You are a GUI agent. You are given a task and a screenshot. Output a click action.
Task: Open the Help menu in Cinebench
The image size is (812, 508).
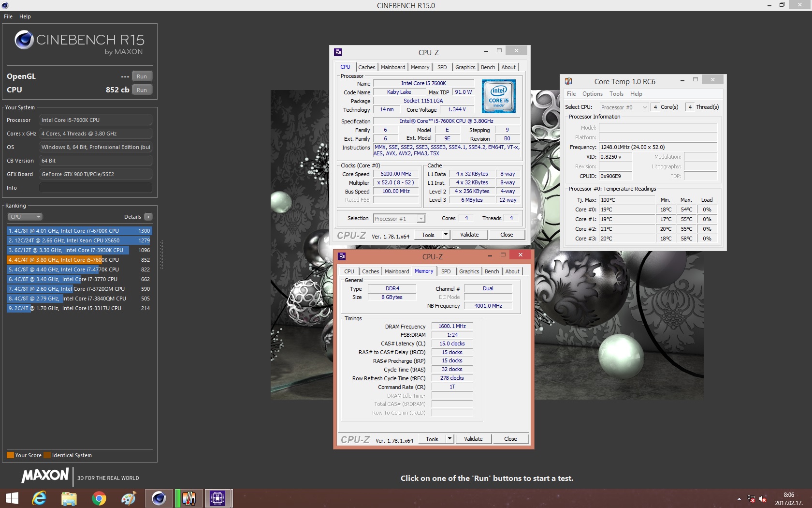click(x=25, y=16)
